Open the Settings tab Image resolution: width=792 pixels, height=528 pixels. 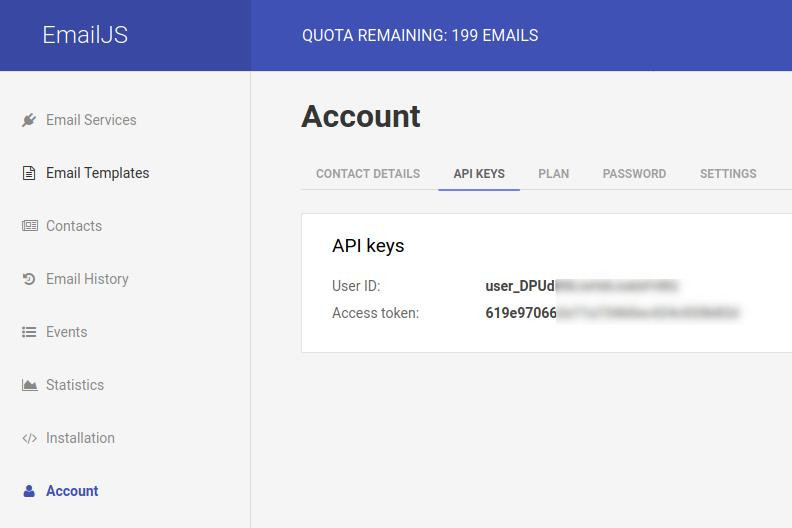[x=728, y=174]
